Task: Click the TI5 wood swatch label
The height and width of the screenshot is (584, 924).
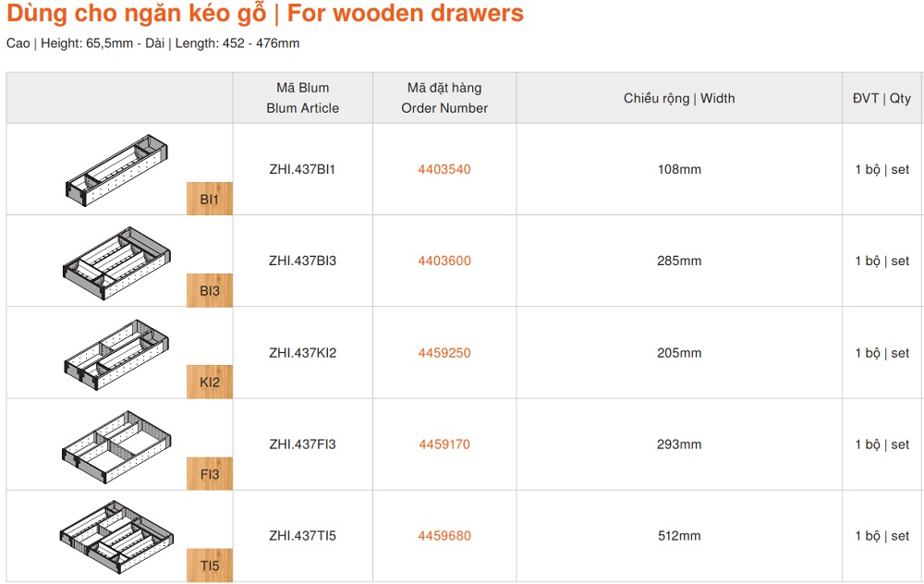Action: (x=210, y=566)
